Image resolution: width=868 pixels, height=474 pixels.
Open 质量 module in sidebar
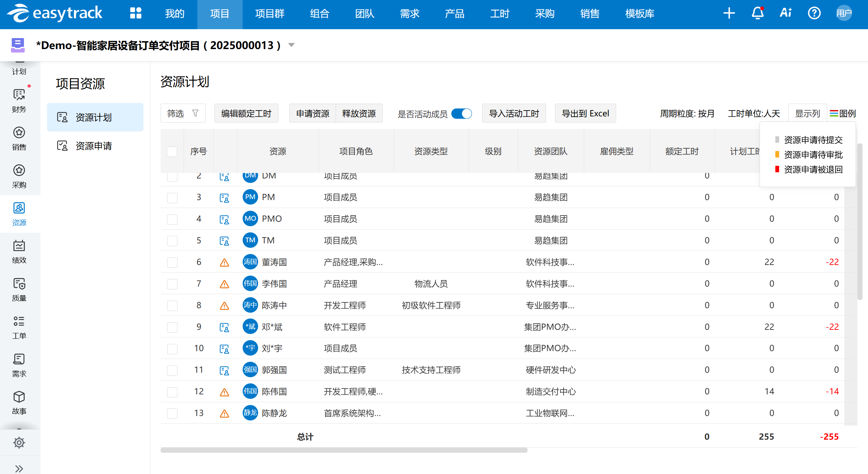19,289
